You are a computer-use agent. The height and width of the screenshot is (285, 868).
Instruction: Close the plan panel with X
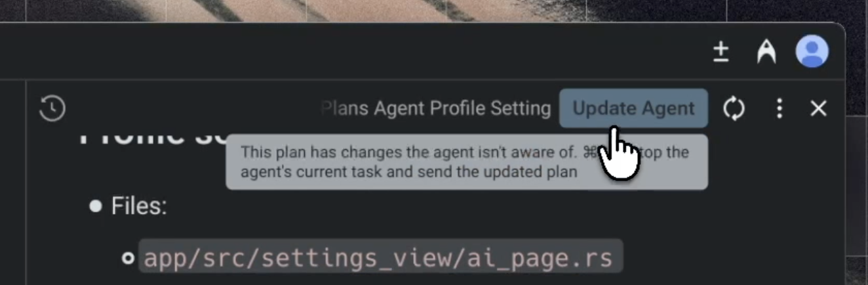pos(818,108)
